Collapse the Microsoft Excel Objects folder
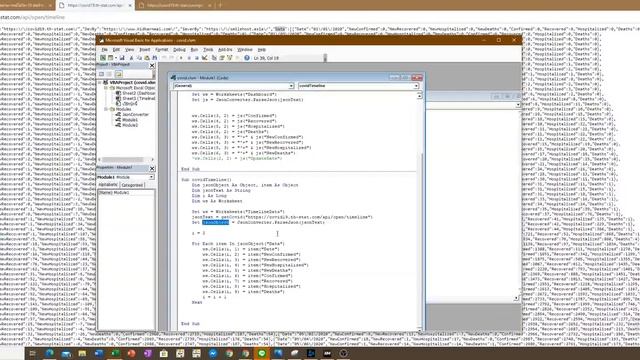640x360 pixels. (105, 88)
